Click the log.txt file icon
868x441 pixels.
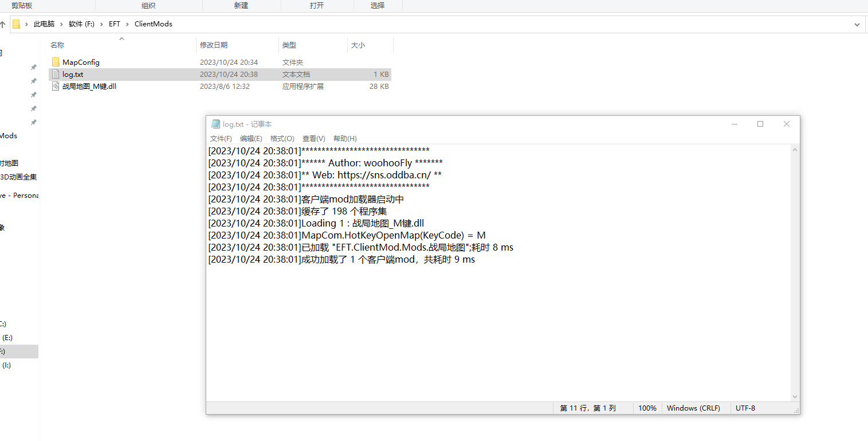(56, 74)
